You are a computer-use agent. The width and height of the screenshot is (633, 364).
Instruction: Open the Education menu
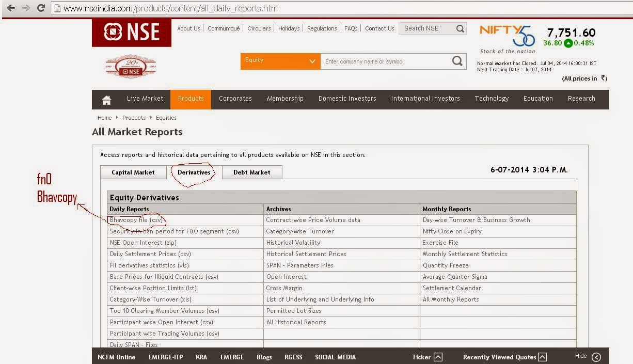tap(538, 99)
